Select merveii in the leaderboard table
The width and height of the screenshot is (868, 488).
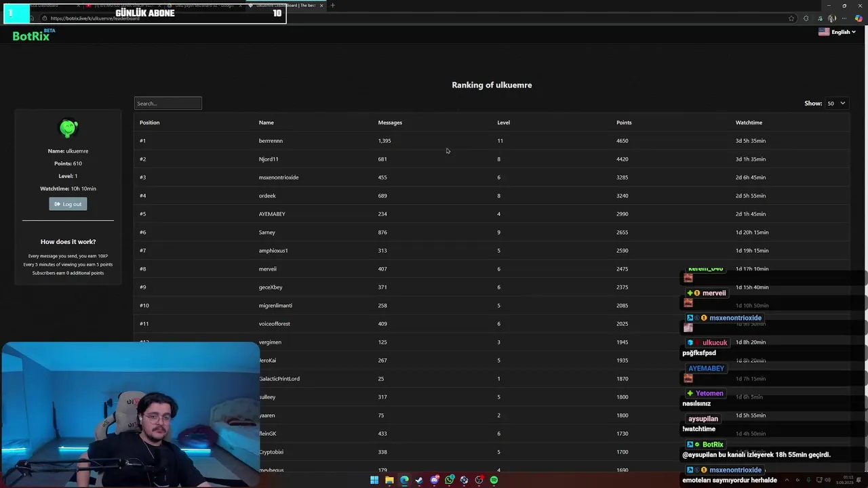coord(267,269)
